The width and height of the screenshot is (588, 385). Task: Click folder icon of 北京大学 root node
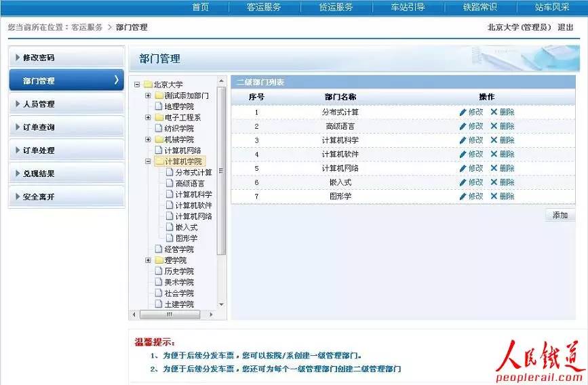148,85
